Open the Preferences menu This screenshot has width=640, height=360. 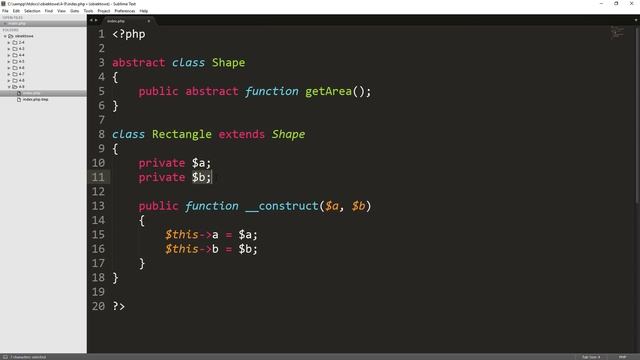(x=125, y=11)
